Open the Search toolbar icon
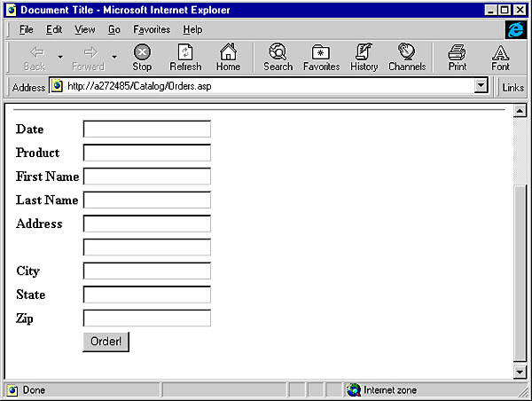532x401 pixels. pos(278,57)
